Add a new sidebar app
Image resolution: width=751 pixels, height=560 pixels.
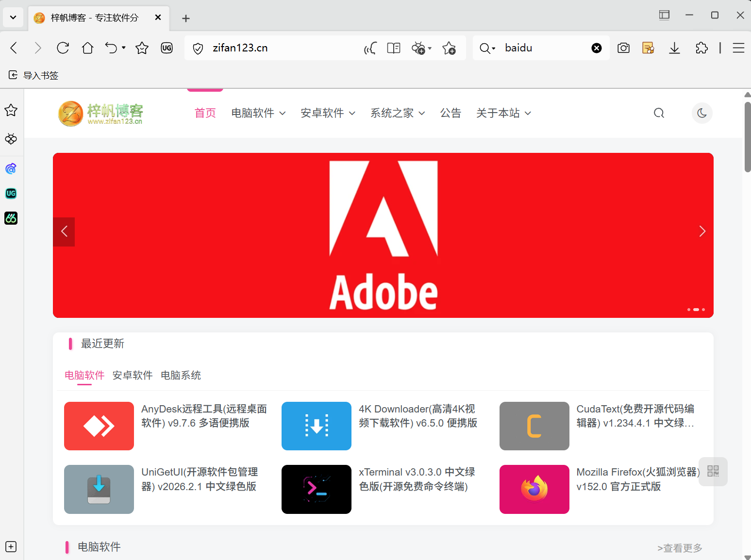point(11,546)
